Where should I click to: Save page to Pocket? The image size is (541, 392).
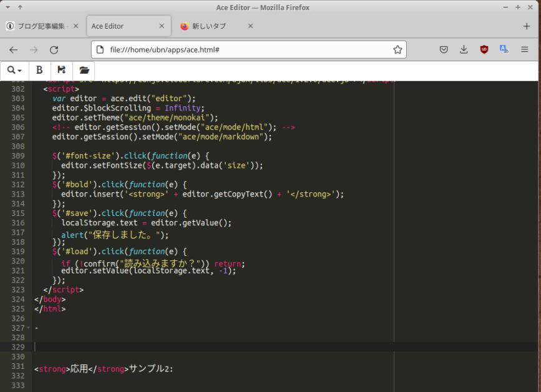coord(444,50)
